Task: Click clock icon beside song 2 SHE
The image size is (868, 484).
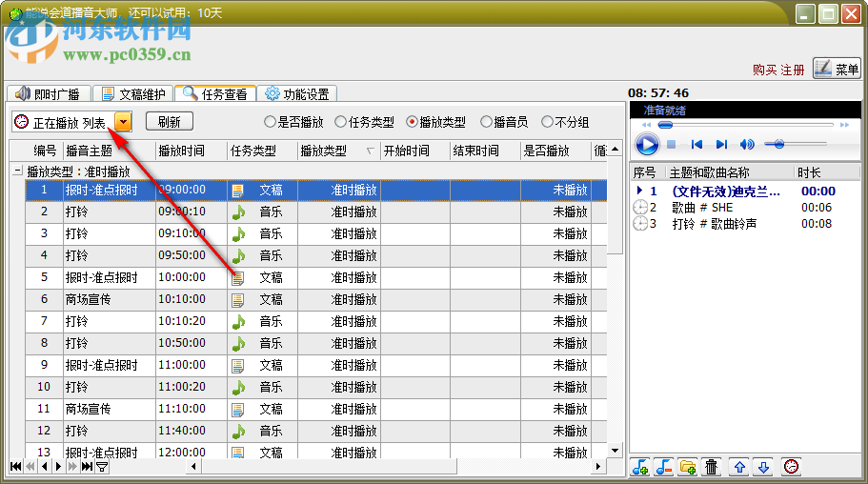Action: (x=640, y=208)
